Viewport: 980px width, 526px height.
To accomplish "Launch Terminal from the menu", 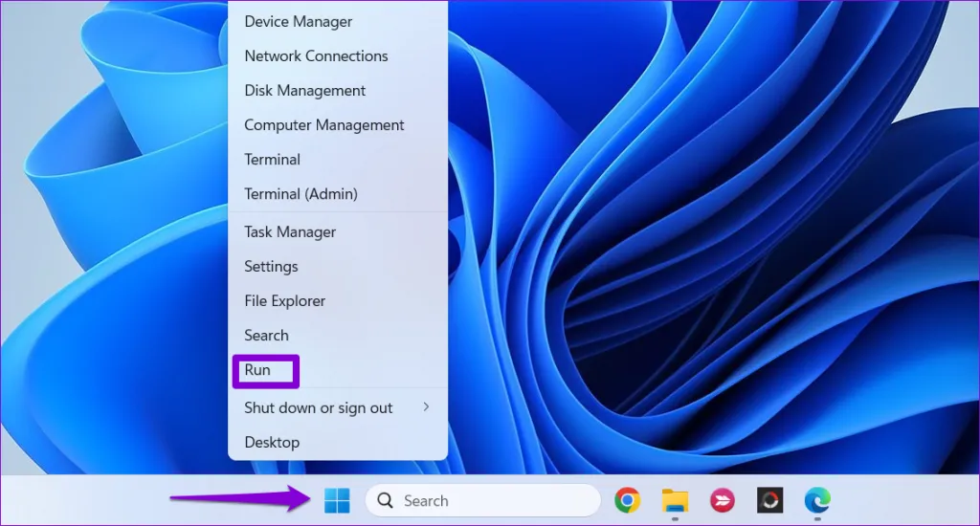I will [272, 159].
